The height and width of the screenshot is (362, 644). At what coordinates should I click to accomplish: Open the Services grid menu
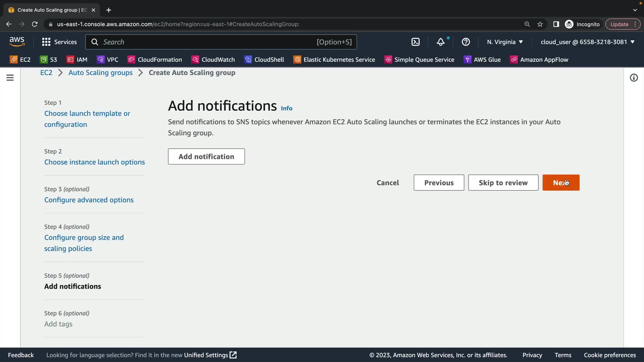(x=59, y=42)
